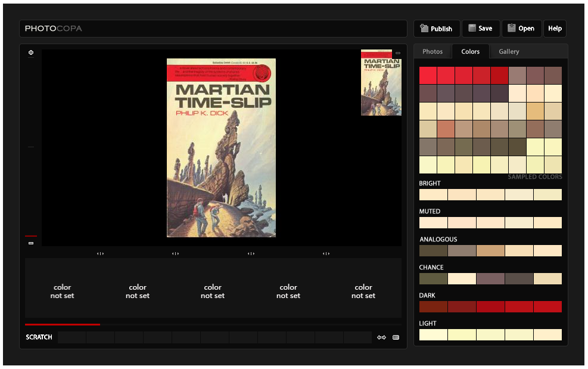Pick the last swatch in the LIGHT row
Image resolution: width=588 pixels, height=369 pixels.
pos(548,335)
